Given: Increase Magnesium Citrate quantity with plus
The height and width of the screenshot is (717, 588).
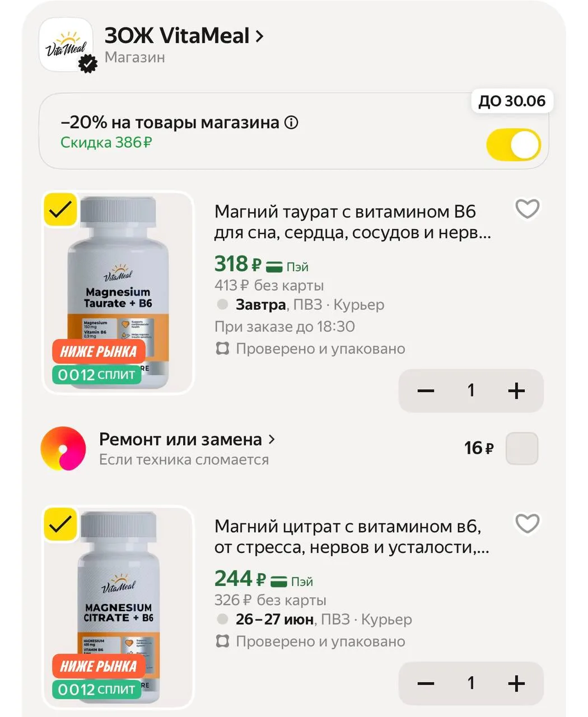Looking at the screenshot, I should point(516,683).
